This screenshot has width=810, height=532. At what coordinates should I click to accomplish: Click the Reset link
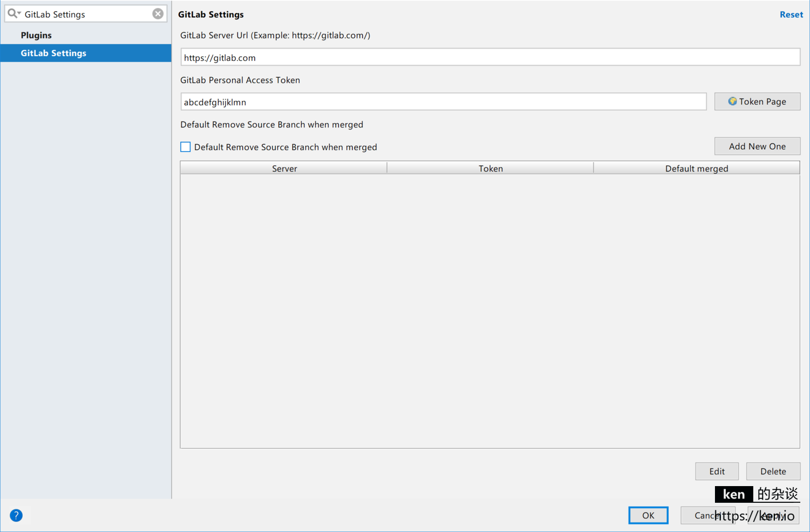click(791, 15)
